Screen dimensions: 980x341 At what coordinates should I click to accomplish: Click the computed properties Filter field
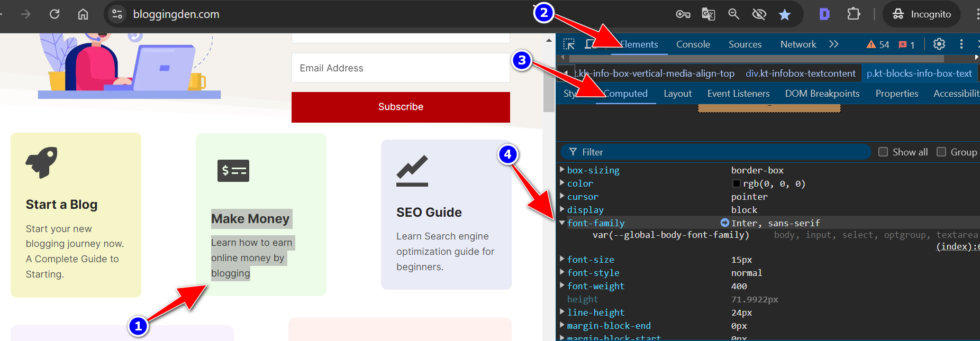point(716,152)
